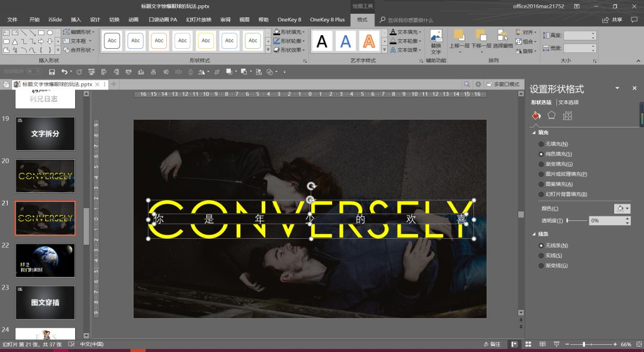
Task: Open the Rotate (旋转) dropdown
Action: click(x=526, y=51)
